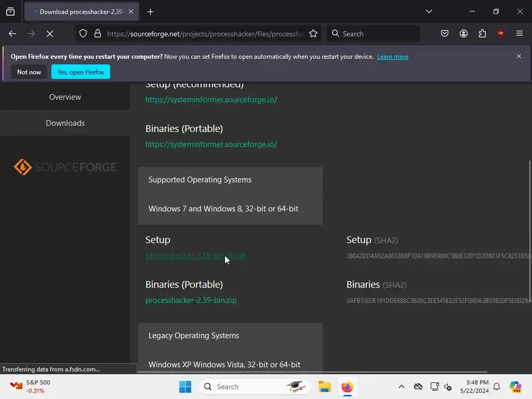
Task: Open the Firefox application hamburger menu
Action: point(520,33)
